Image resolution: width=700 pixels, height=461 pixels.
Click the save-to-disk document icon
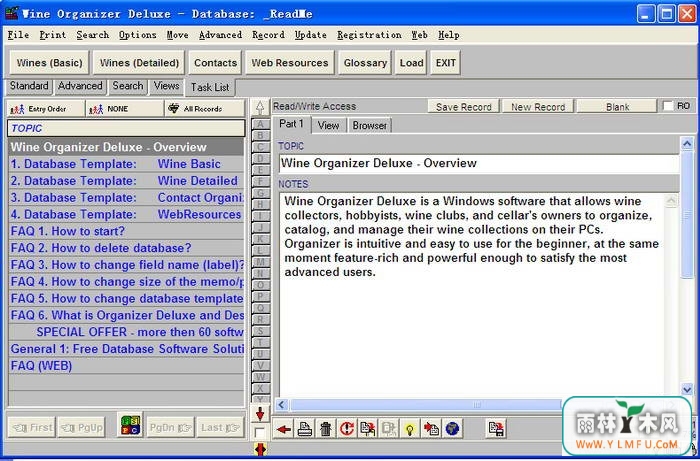pyautogui.click(x=496, y=429)
